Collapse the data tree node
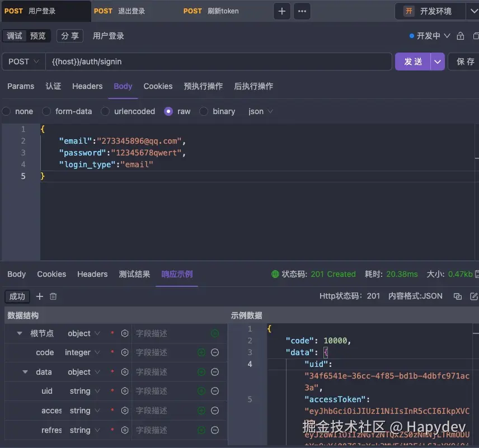This screenshot has width=479, height=448. (25, 372)
